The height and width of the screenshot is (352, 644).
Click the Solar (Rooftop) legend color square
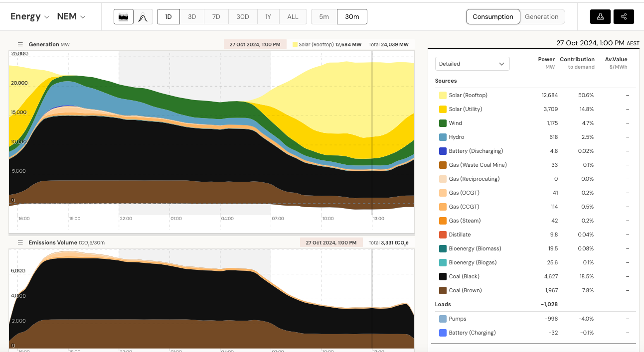(x=443, y=95)
